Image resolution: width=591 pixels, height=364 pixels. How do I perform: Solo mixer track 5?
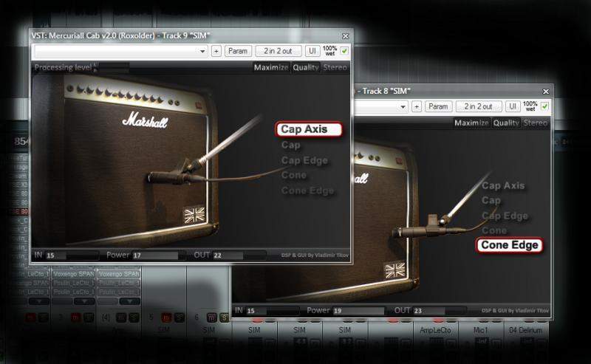(179, 317)
